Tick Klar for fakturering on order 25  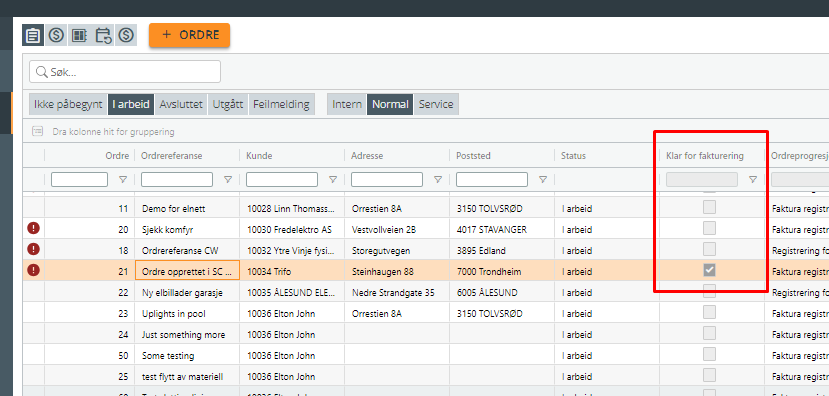point(710,375)
